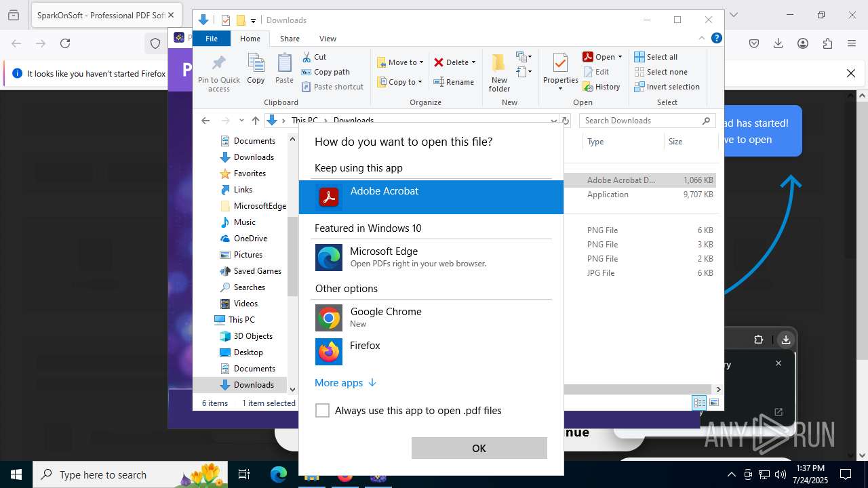Viewport: 868px width, 488px height.
Task: Open the Move to dropdown
Action: click(401, 62)
